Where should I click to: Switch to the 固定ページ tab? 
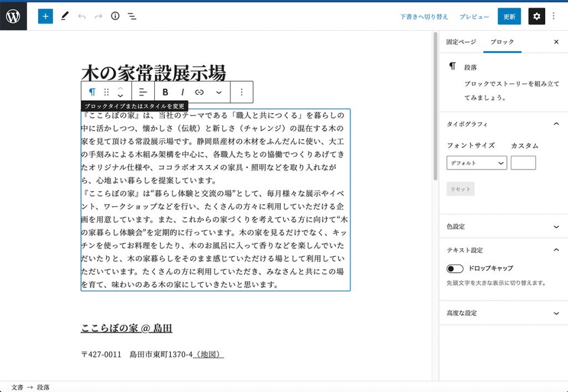coord(461,42)
